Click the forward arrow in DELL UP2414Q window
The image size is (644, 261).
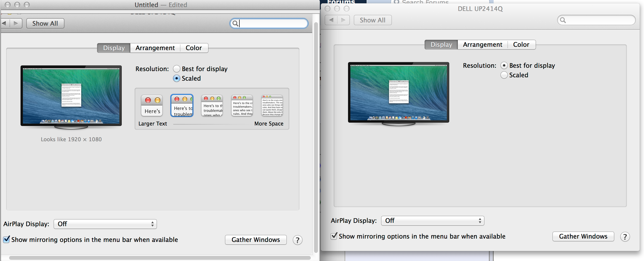tap(343, 20)
